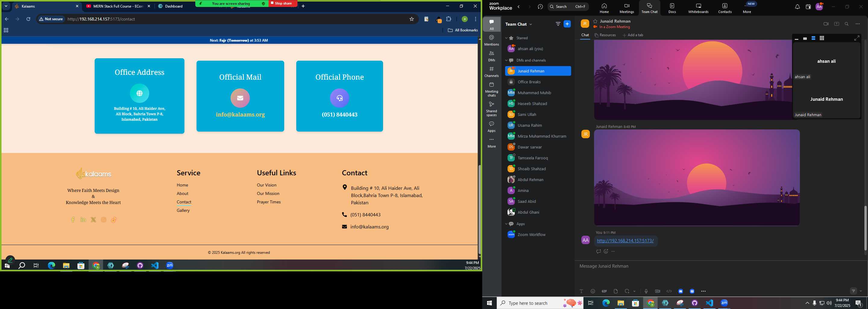
Task: Click the Kalaams page vertical scrollbar
Action: (479, 209)
